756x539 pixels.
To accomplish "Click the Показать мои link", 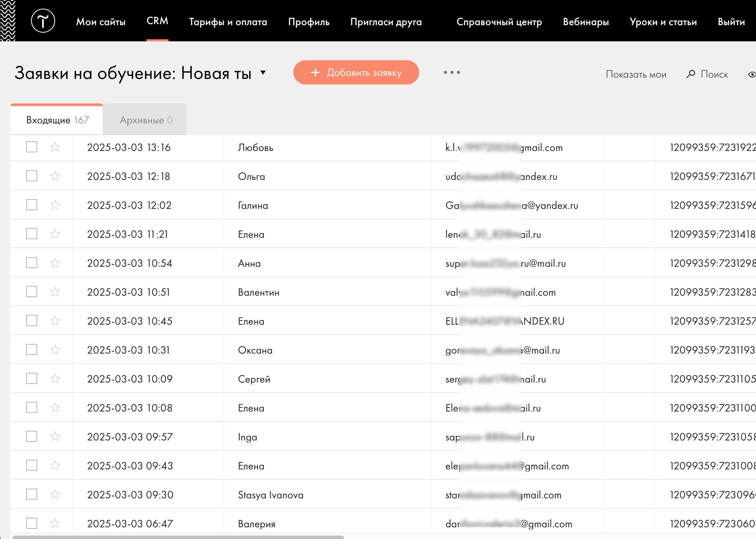I will (636, 74).
